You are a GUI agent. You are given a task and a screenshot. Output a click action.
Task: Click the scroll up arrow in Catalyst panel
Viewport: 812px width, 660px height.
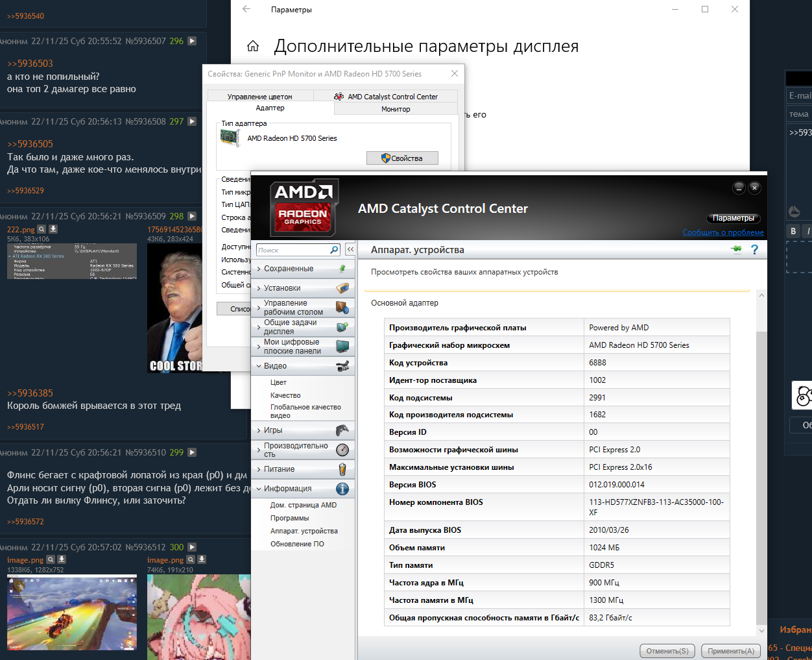click(x=761, y=295)
